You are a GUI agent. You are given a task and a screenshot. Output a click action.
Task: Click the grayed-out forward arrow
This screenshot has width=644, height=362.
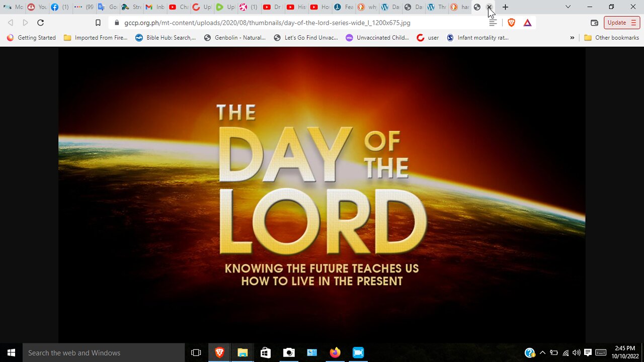click(25, 23)
